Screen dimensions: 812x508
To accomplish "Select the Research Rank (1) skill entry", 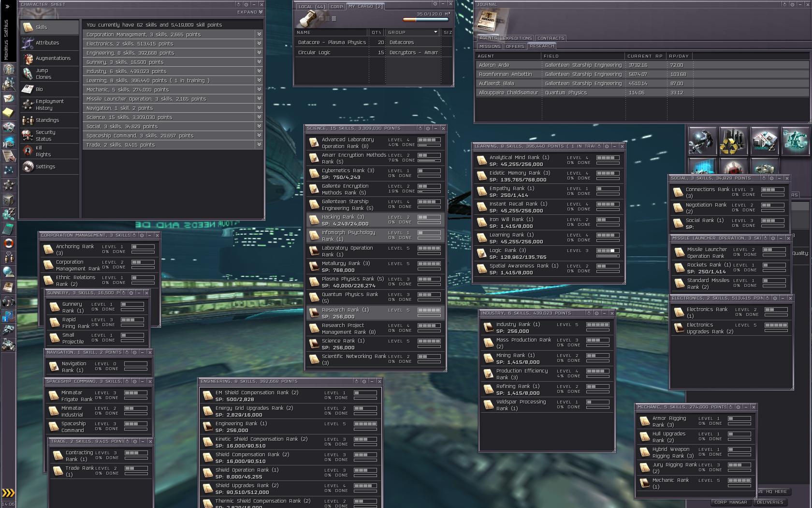I will coord(375,313).
